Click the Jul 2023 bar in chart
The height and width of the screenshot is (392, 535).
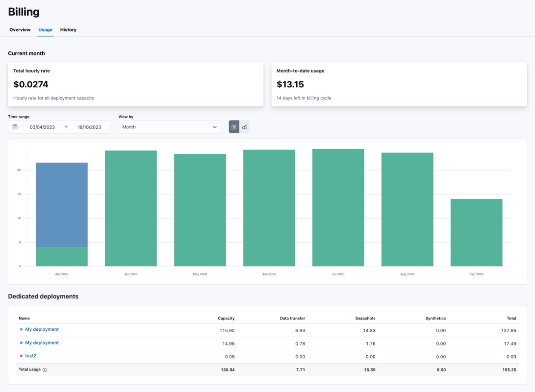338,207
